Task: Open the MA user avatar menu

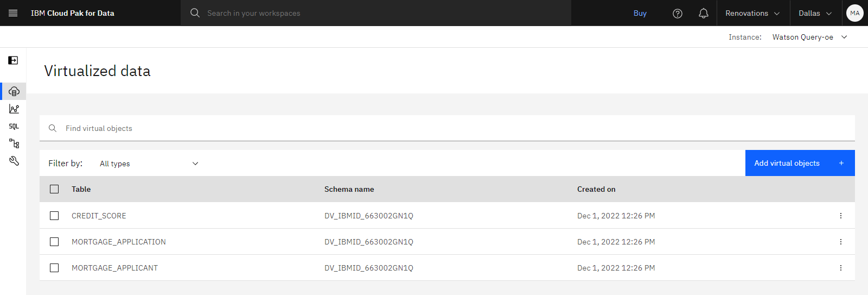Action: (x=855, y=13)
